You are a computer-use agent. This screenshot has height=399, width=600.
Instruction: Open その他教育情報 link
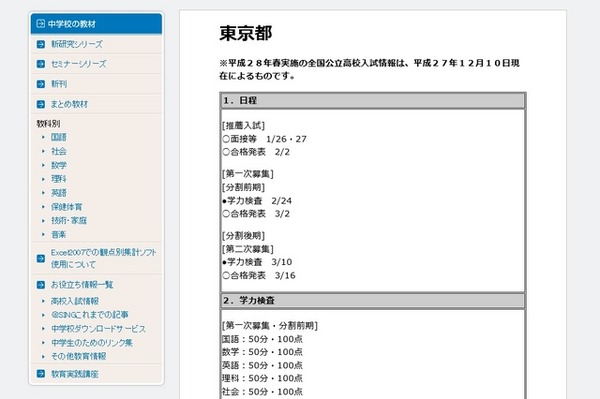[79, 356]
